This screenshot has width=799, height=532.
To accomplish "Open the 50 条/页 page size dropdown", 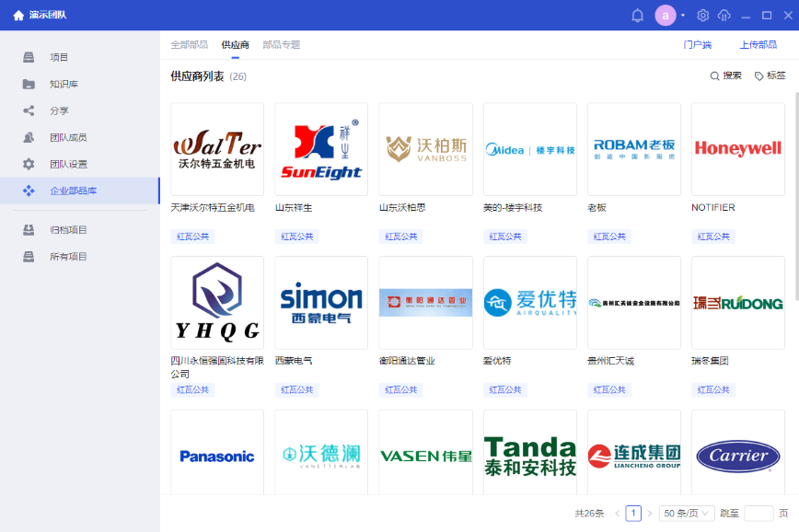I will 687,514.
